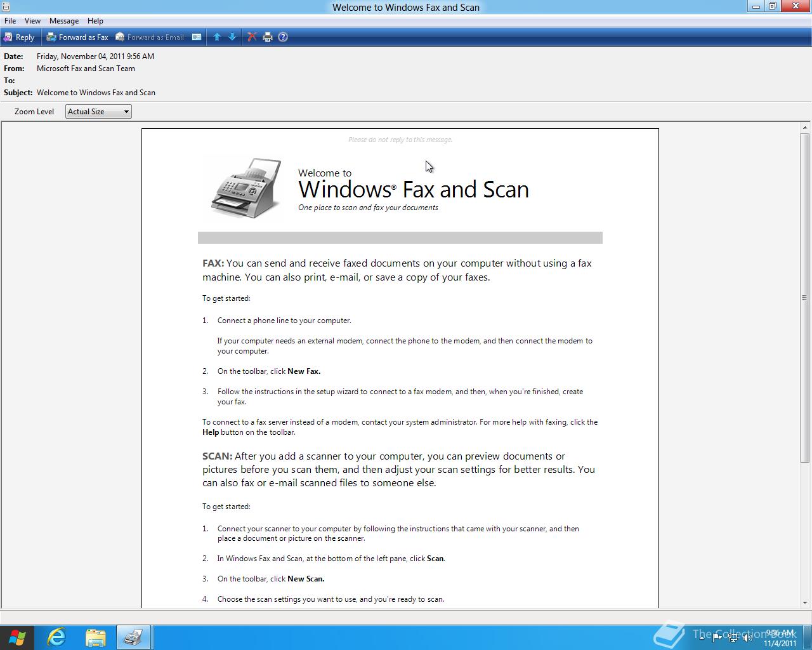This screenshot has width=812, height=650.
Task: Click the window system icon in title bar
Action: [6, 7]
